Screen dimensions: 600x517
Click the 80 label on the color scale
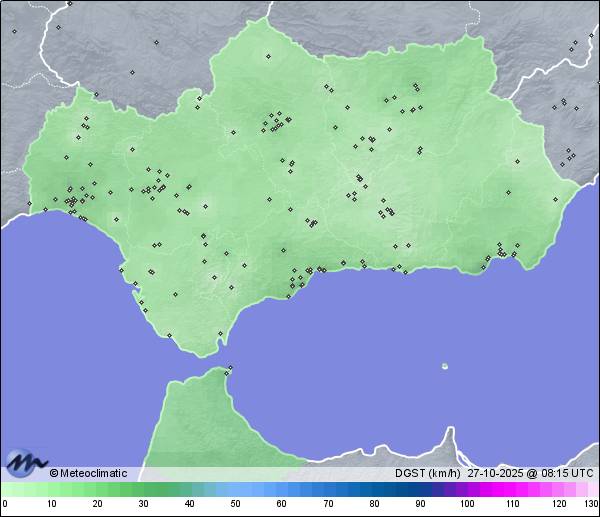coord(374,504)
